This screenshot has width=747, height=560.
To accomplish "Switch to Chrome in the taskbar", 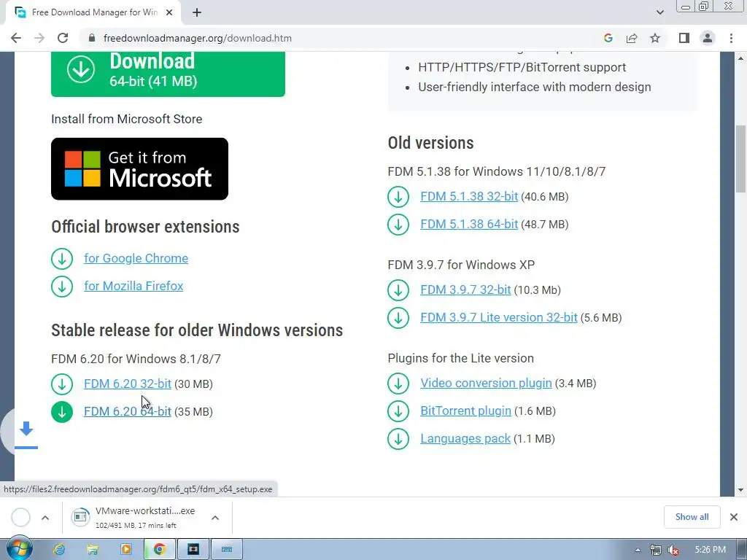I will click(160, 550).
